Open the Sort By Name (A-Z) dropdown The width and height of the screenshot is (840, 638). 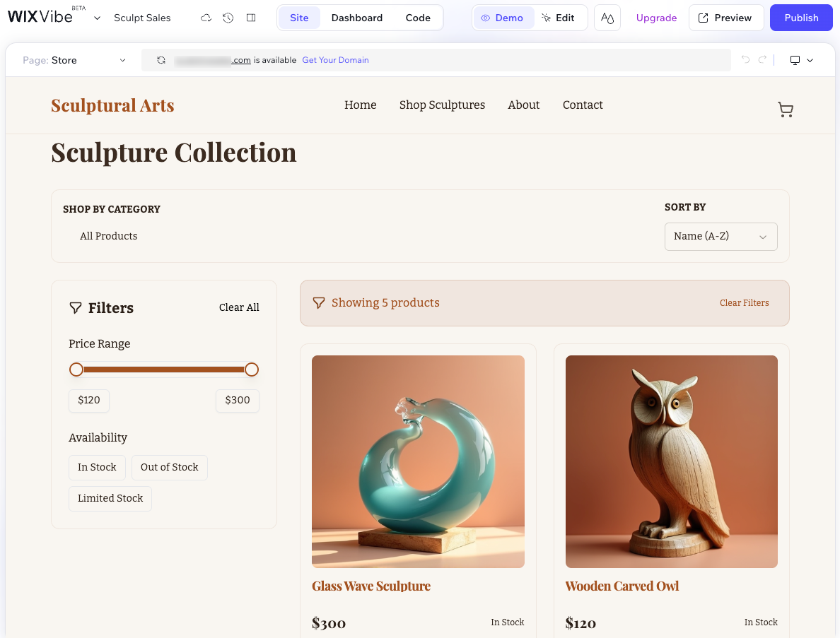pyautogui.click(x=721, y=237)
